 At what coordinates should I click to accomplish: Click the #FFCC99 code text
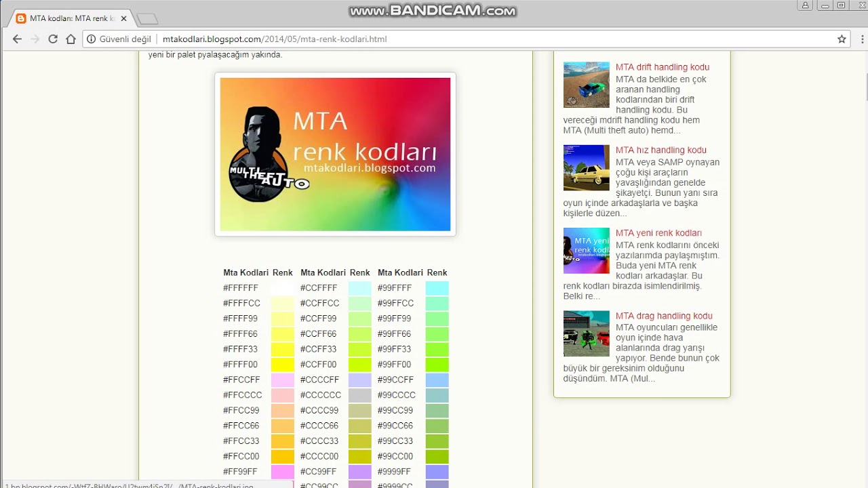point(241,411)
